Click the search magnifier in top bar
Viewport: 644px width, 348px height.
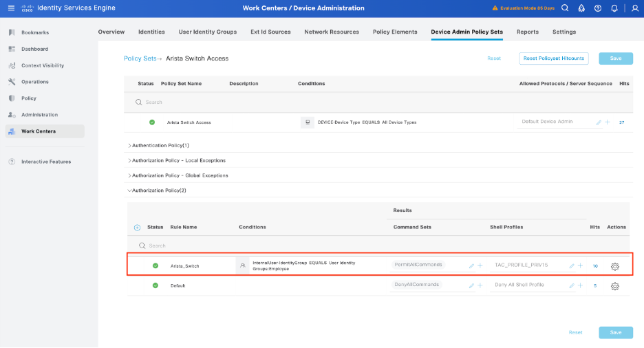click(x=565, y=8)
